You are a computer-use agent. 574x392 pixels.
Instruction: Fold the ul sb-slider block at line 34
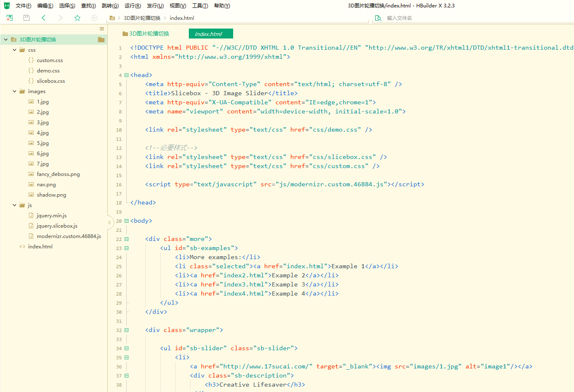(x=127, y=348)
